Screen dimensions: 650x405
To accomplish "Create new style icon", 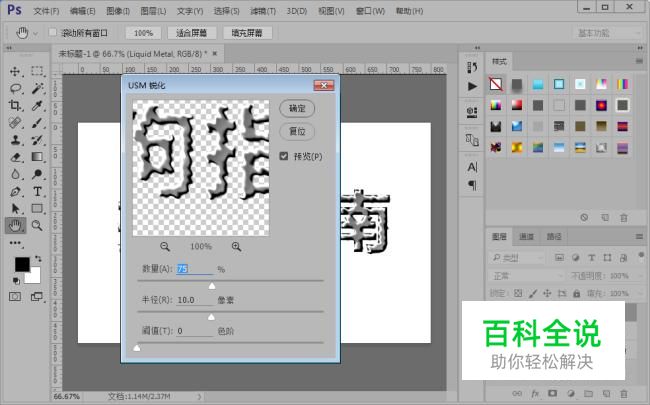I will 605,218.
